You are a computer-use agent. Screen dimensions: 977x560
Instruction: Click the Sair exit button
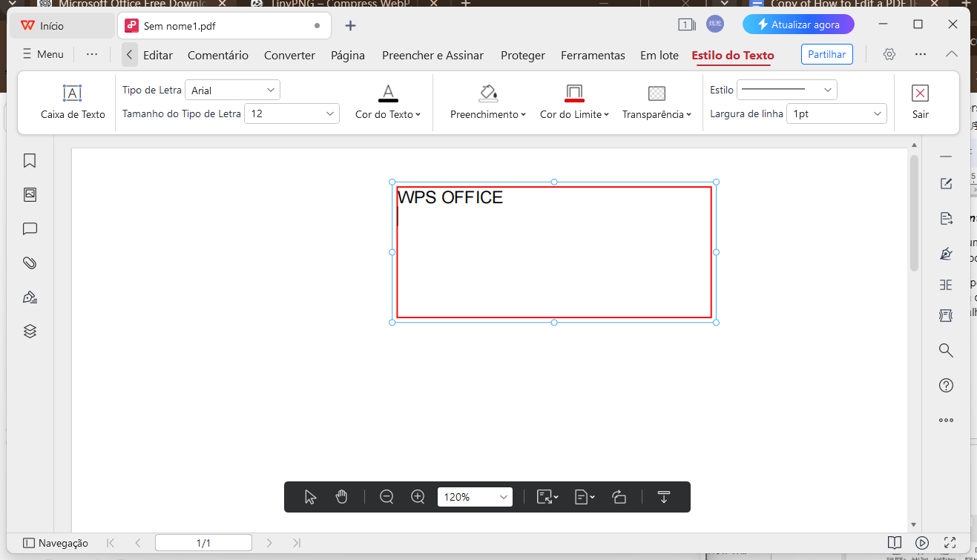[x=920, y=102]
